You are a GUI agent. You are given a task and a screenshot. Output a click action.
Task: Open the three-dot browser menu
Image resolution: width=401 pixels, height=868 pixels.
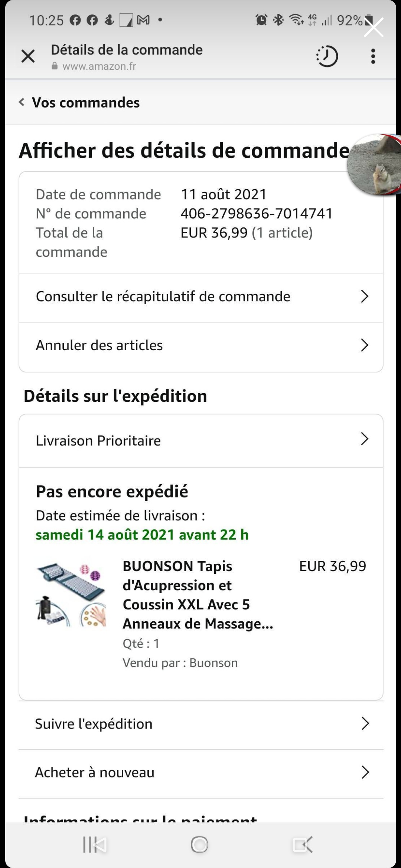tap(373, 56)
